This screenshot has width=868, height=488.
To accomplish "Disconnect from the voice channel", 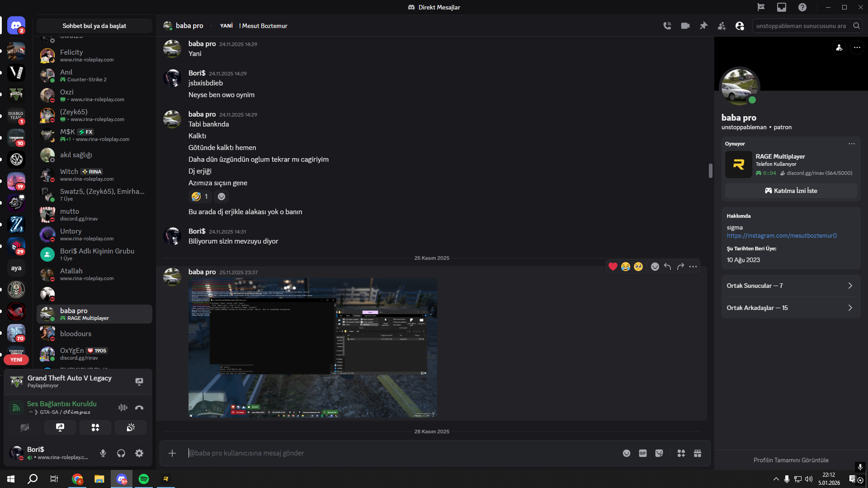I will coord(139,408).
